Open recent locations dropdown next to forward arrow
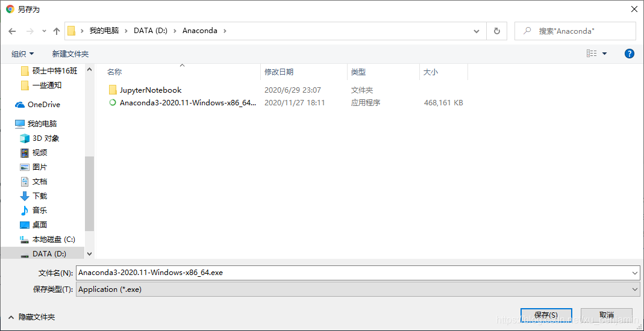 pos(45,31)
